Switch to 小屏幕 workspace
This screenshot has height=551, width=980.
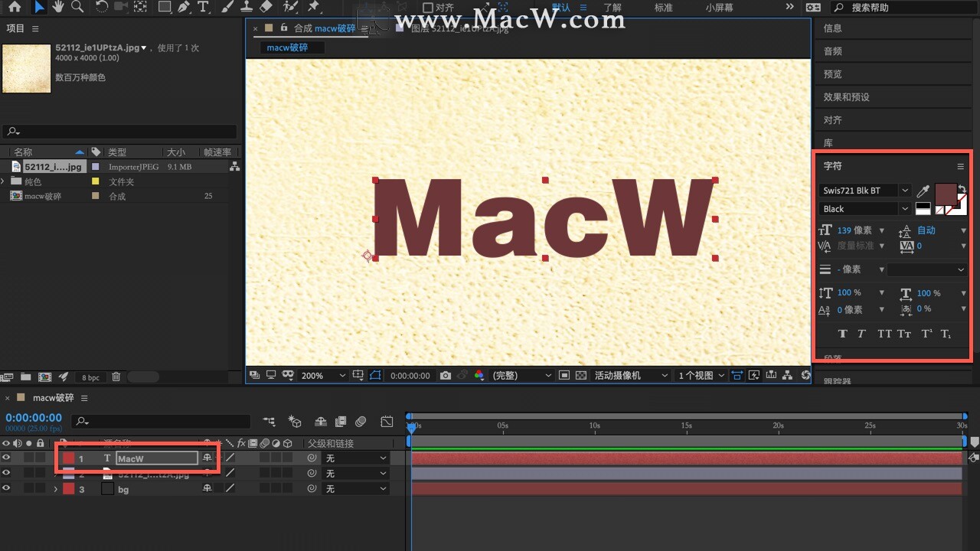[x=719, y=8]
